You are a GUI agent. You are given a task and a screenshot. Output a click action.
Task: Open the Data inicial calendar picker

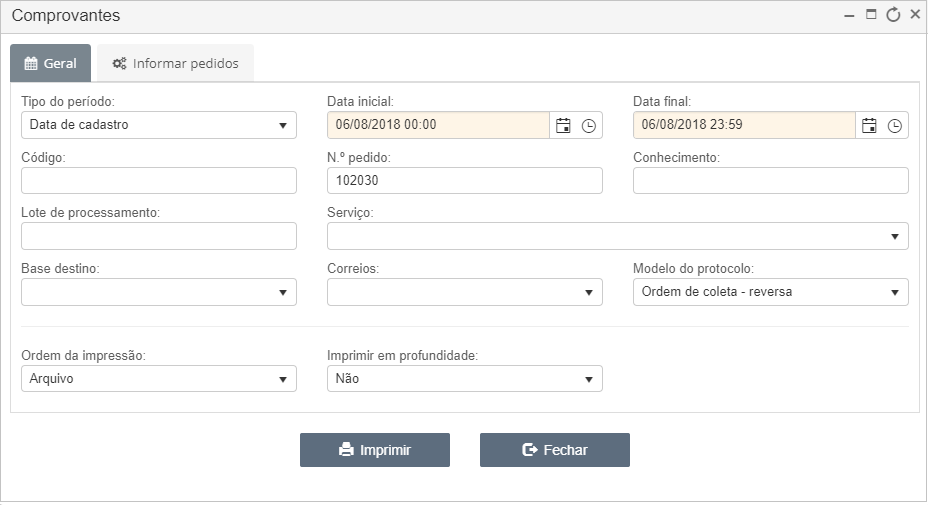point(563,126)
